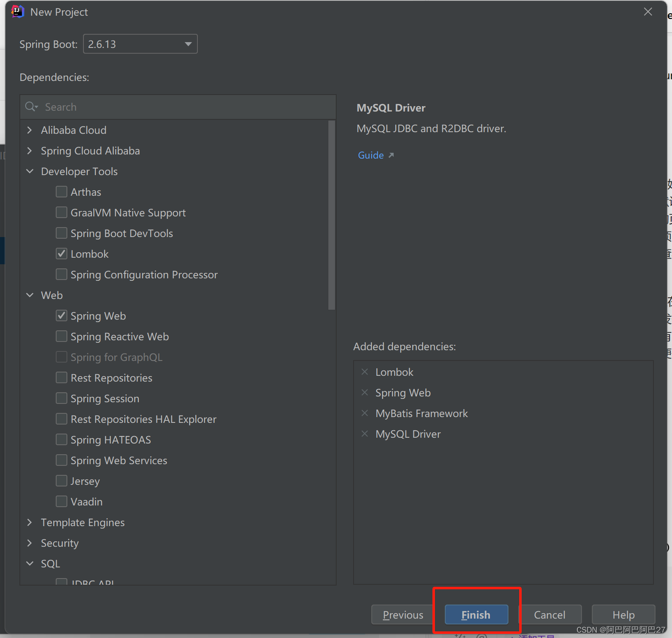The image size is (672, 638).
Task: Select Spring Web in added dependencies list
Action: [403, 393]
